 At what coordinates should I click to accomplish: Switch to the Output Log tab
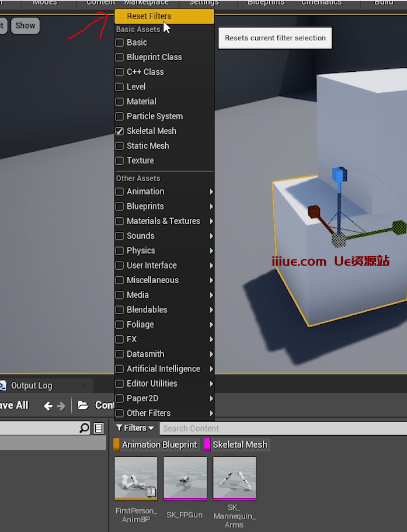pyautogui.click(x=32, y=385)
